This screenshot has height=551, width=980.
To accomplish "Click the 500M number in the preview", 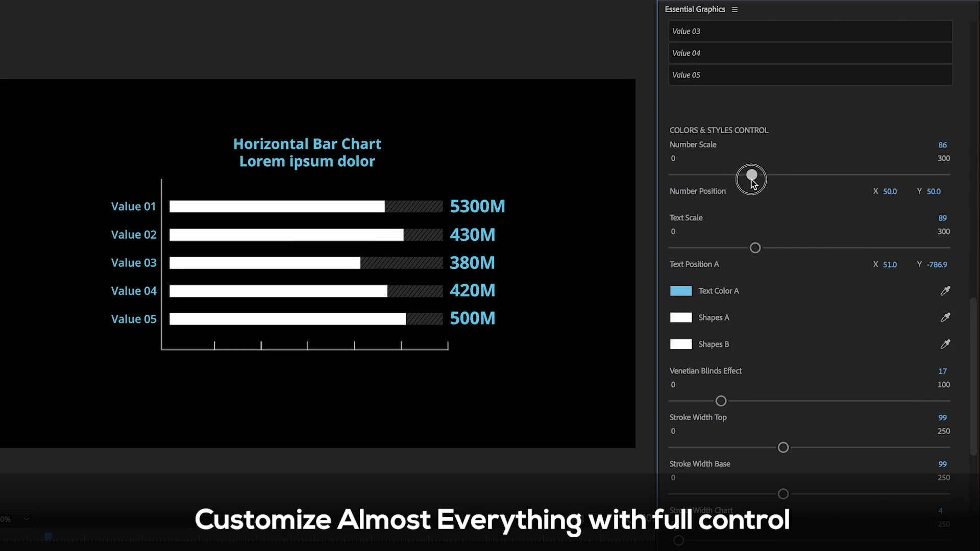I will [472, 318].
